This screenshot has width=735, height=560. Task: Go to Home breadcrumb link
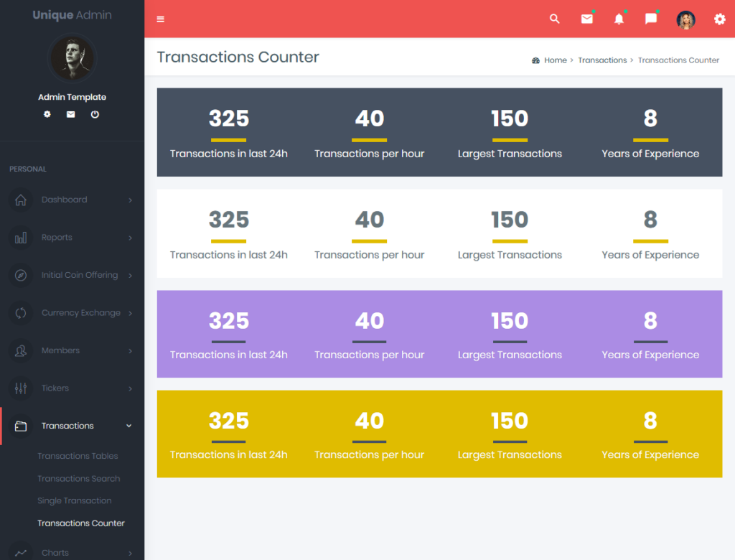click(555, 60)
